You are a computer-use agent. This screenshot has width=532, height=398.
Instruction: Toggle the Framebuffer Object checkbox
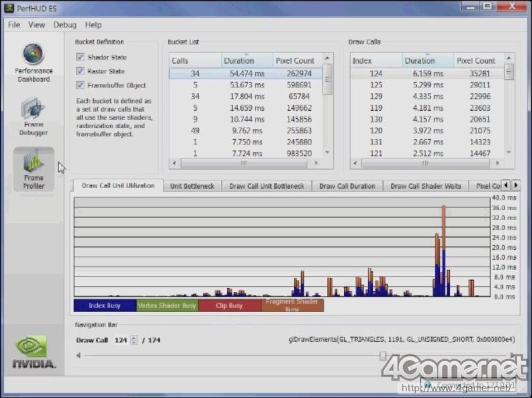[x=80, y=85]
